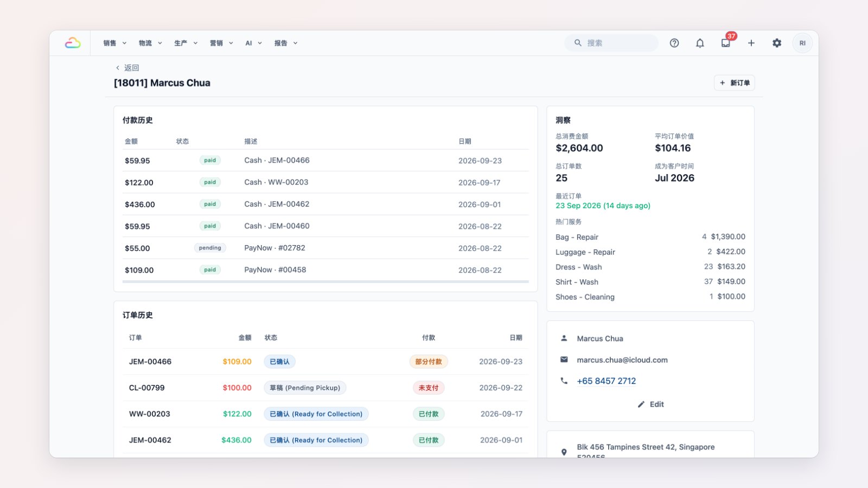Open RI user avatar menu

[x=802, y=43]
